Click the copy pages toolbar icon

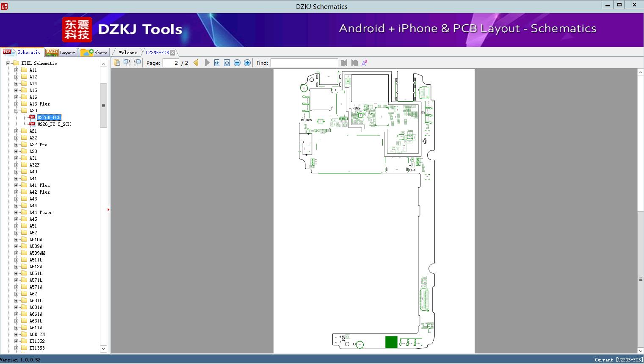tap(116, 63)
